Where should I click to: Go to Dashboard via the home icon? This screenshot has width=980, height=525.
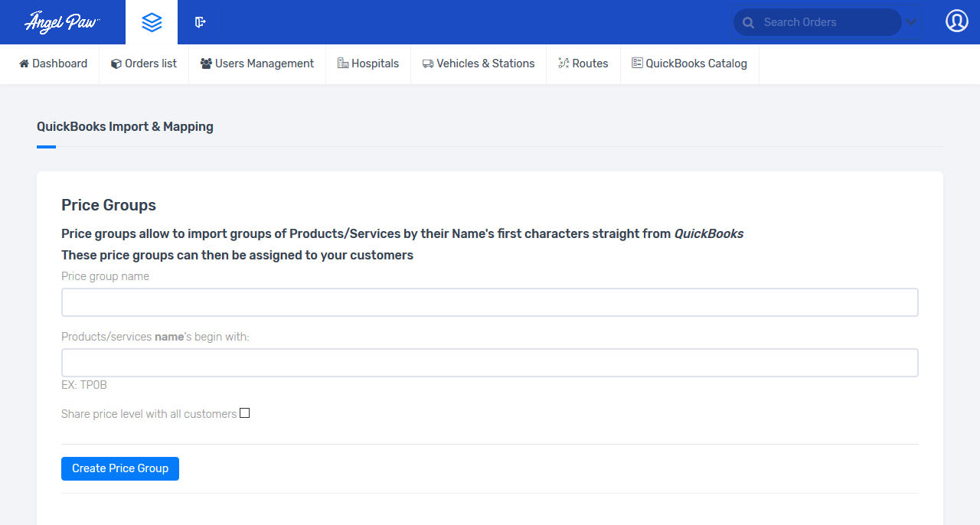pos(24,64)
